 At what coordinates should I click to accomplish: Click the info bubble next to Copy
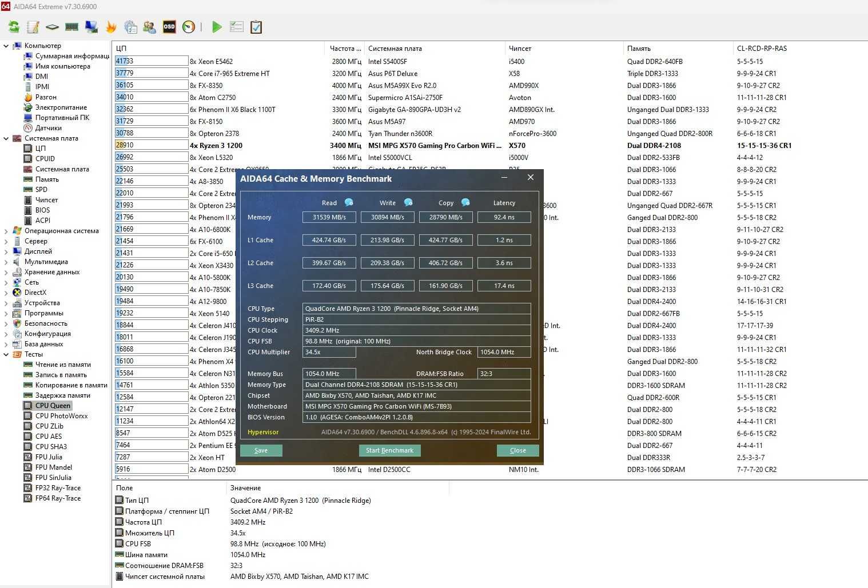pyautogui.click(x=465, y=202)
